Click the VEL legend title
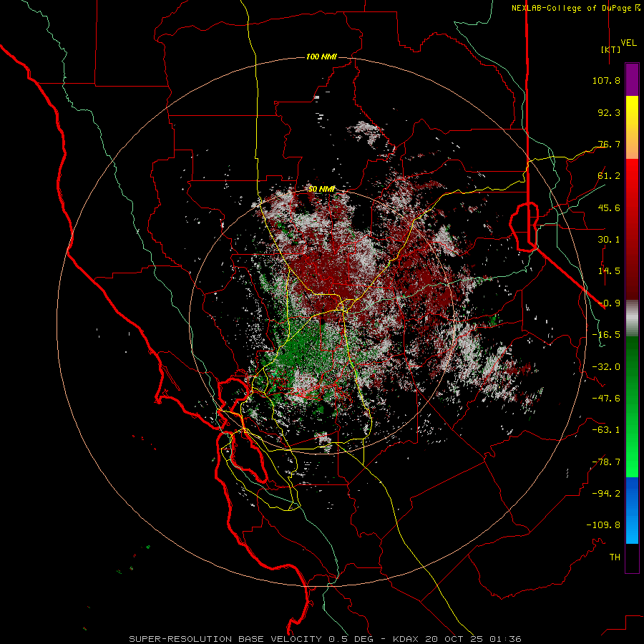644x644 pixels. [x=628, y=43]
